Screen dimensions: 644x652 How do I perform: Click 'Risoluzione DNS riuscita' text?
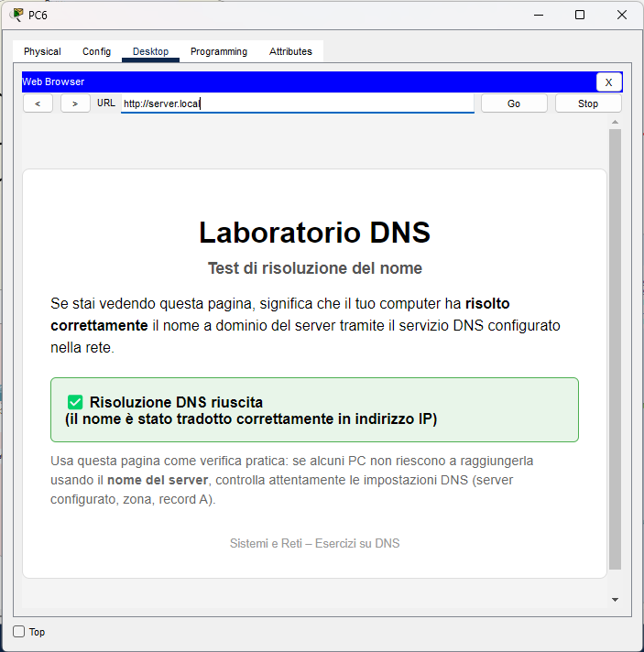176,403
